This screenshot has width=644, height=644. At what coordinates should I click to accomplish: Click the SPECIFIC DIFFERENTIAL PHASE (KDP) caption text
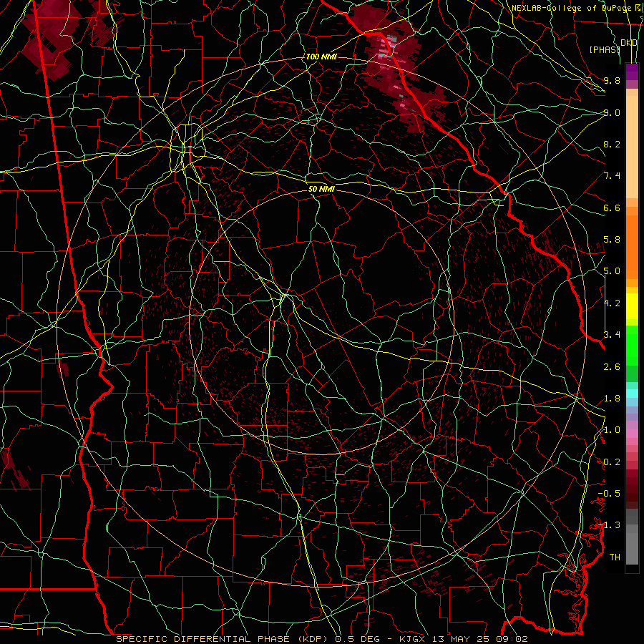223,639
